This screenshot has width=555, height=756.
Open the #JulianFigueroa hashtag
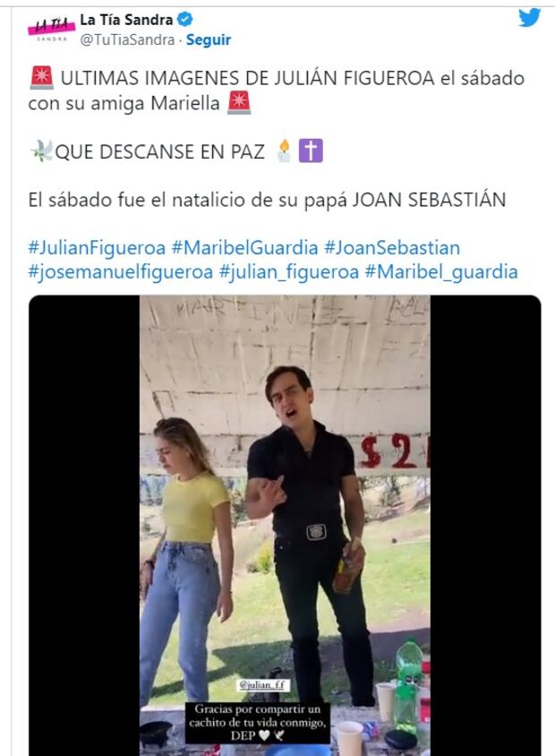coord(97,248)
